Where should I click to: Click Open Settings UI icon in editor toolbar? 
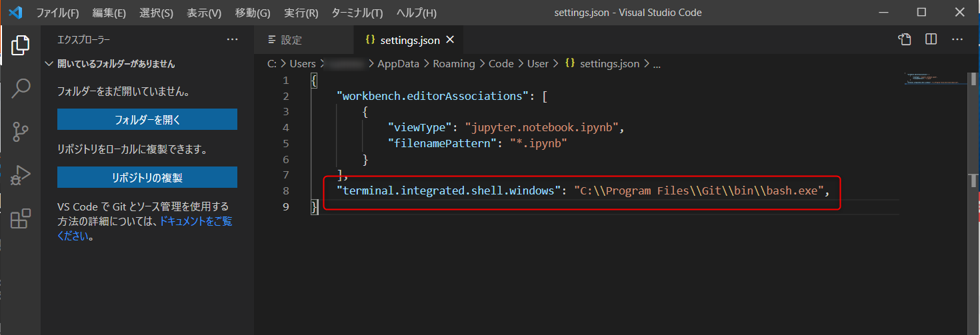904,40
